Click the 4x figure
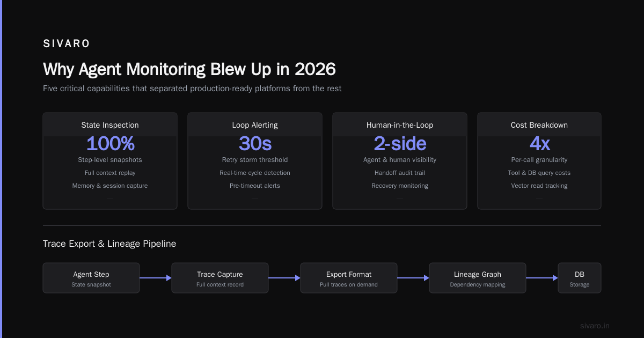This screenshot has height=338, width=644. pyautogui.click(x=539, y=144)
